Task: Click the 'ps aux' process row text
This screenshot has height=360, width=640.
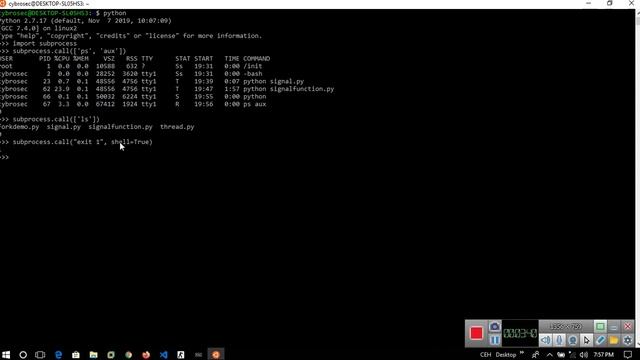Action: 255,104
